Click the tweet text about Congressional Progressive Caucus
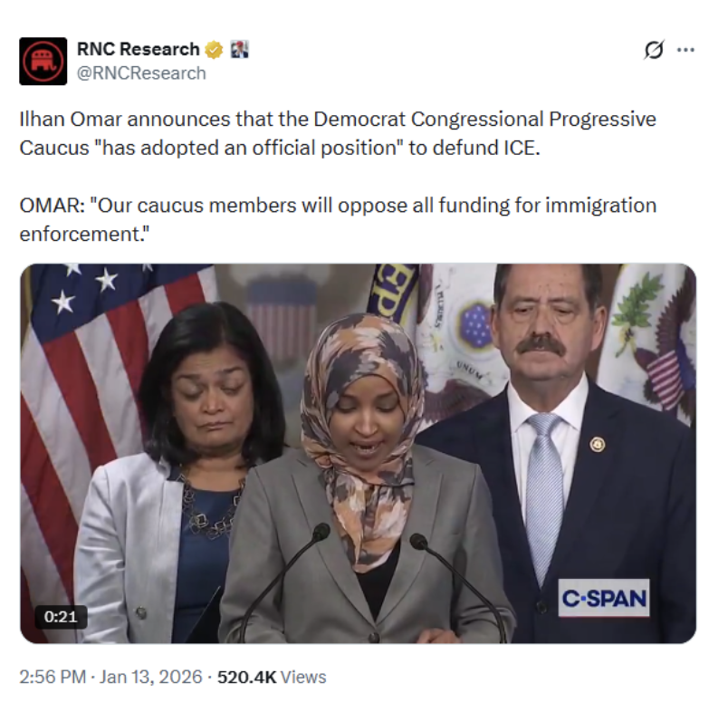 click(x=338, y=133)
